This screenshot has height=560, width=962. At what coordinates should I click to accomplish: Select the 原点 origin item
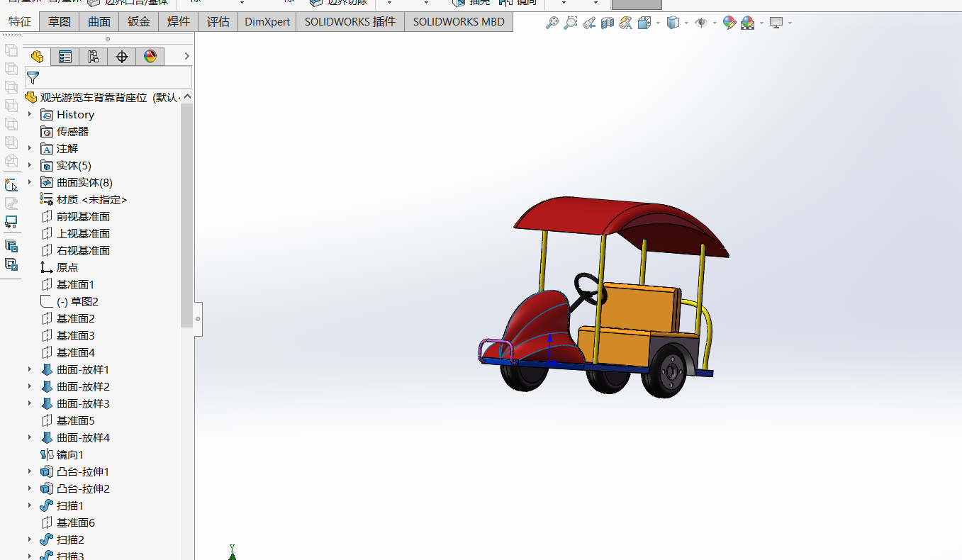[x=60, y=267]
